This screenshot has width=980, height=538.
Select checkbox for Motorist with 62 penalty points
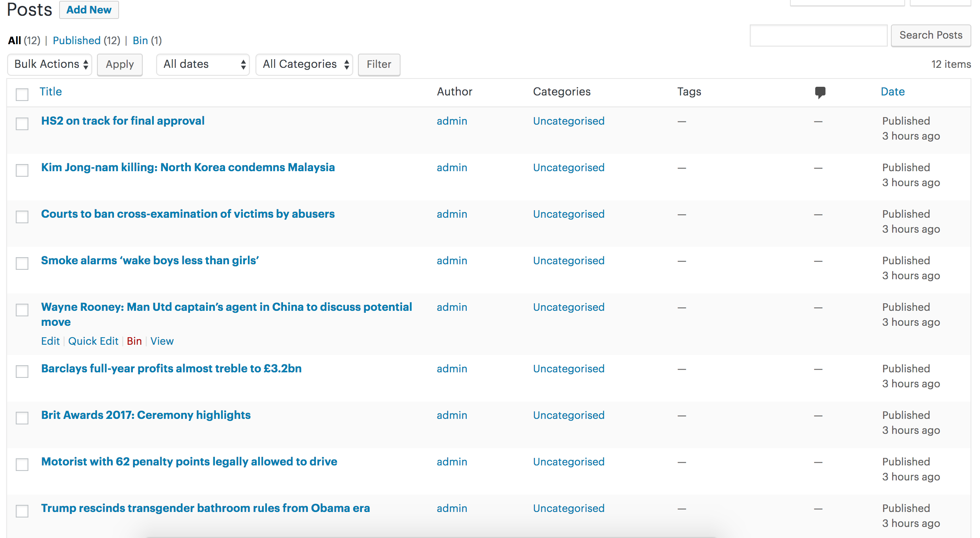coord(22,465)
